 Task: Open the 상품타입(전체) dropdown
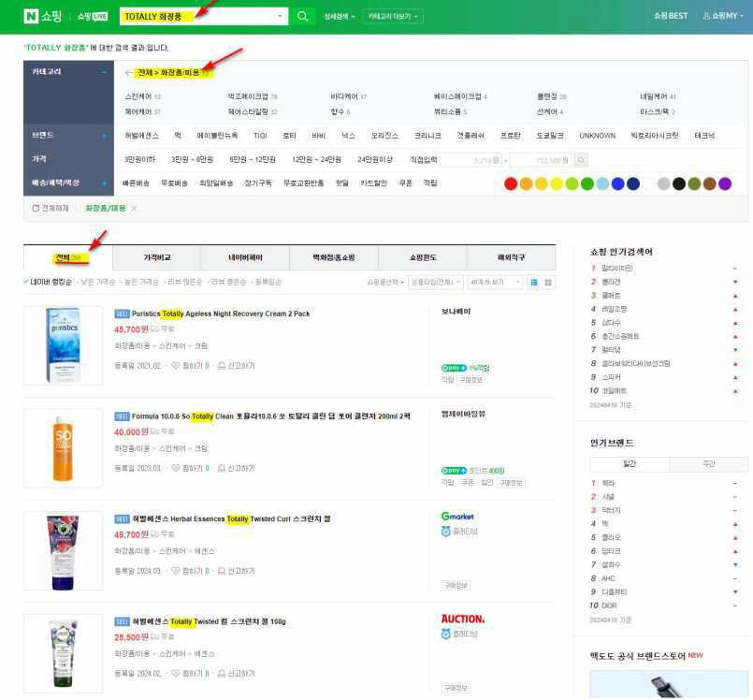436,282
